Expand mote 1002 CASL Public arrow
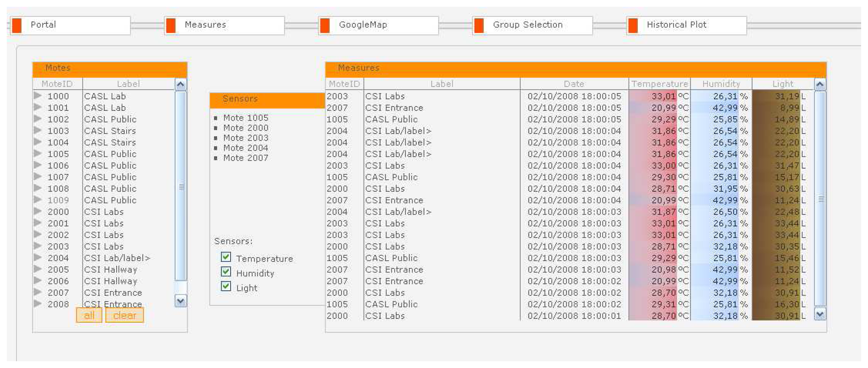Viewport: 868px width, 368px height. point(38,119)
